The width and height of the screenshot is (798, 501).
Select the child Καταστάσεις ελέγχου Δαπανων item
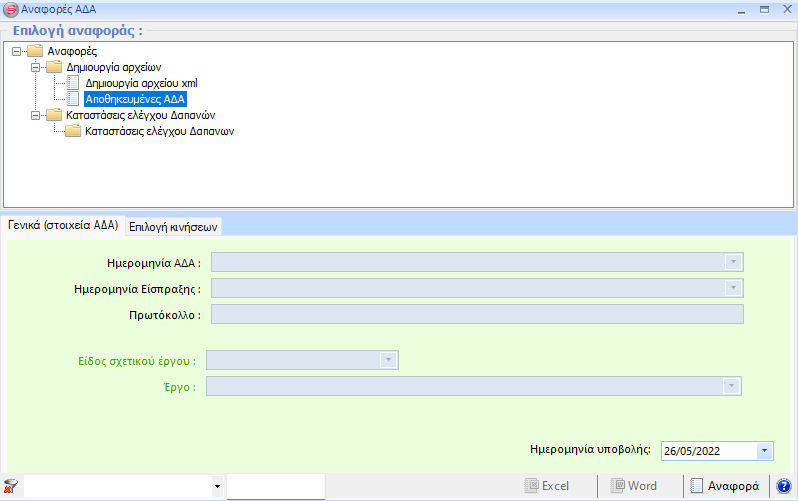click(x=159, y=131)
